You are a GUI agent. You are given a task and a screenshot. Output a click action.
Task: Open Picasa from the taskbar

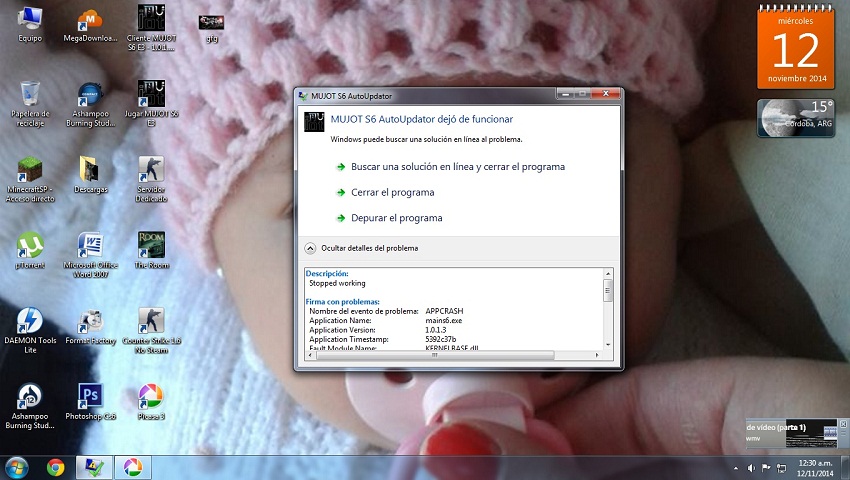point(131,467)
